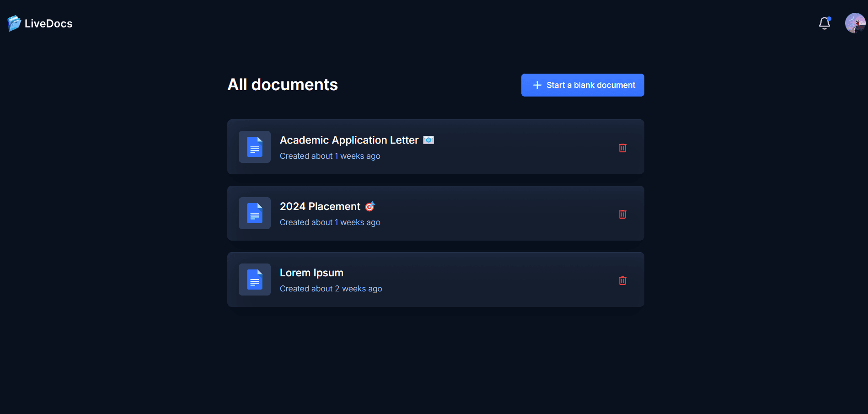Image resolution: width=868 pixels, height=414 pixels.
Task: Open the notifications bell
Action: tap(824, 23)
